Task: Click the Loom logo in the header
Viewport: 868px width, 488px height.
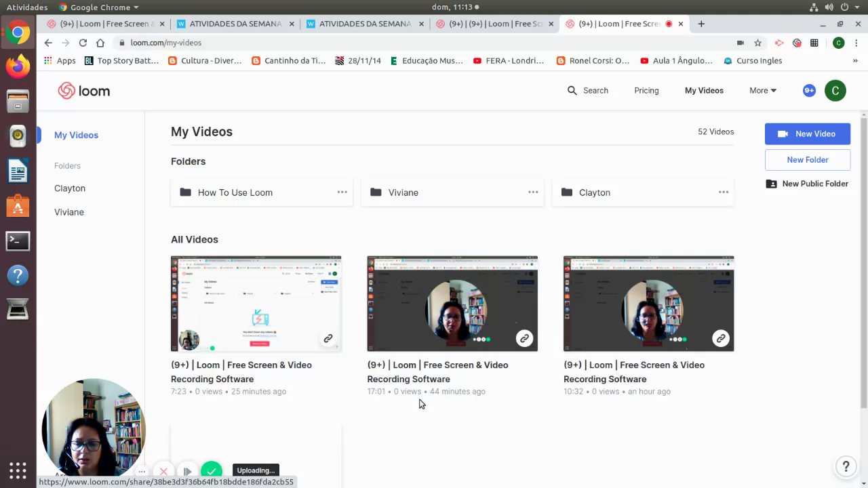Action: click(84, 91)
